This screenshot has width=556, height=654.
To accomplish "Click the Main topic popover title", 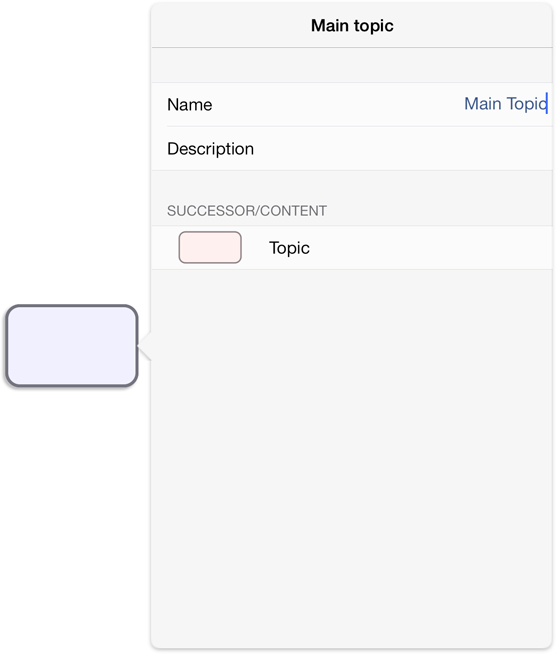I will (x=352, y=25).
